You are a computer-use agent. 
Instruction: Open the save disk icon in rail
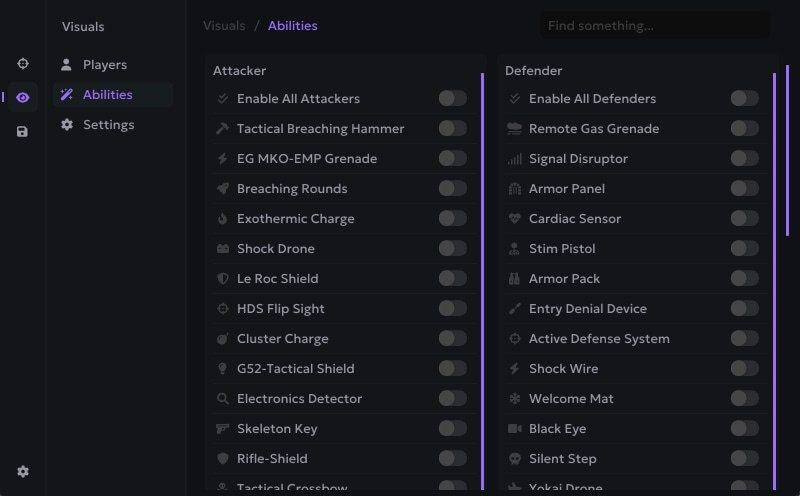(23, 131)
